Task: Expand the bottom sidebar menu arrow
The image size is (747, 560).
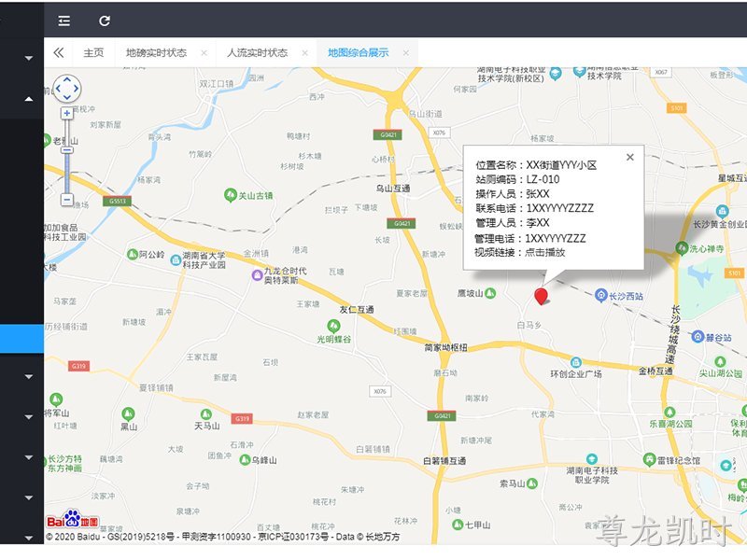Action: click(29, 539)
